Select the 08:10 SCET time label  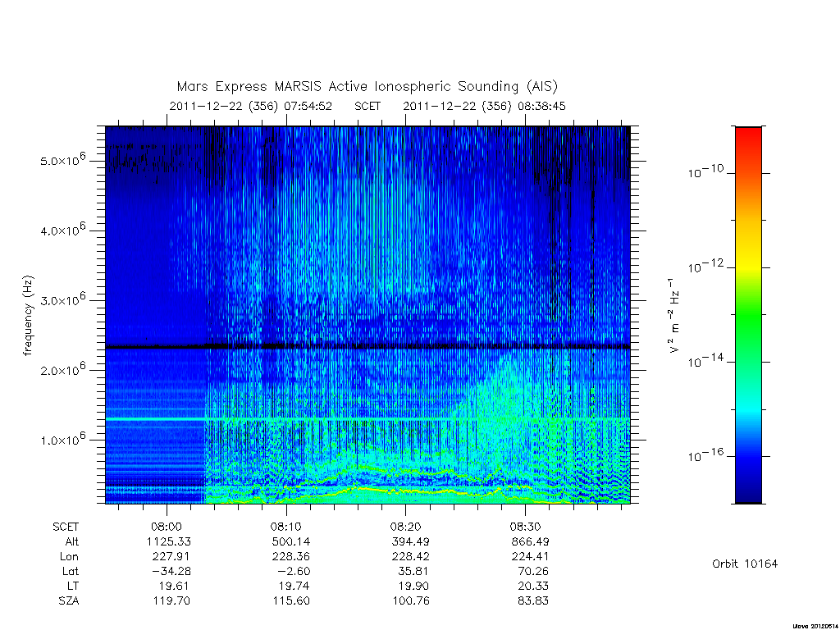tap(286, 527)
